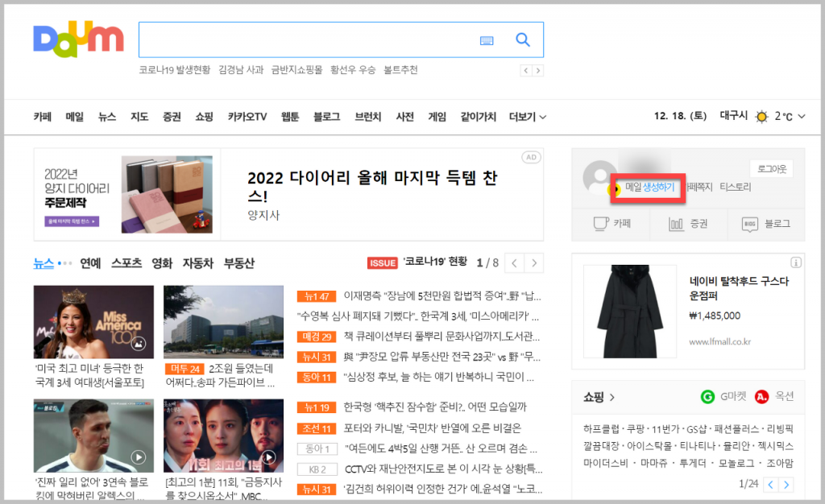Go to next shopping list page
The image size is (825, 504).
pos(786,484)
